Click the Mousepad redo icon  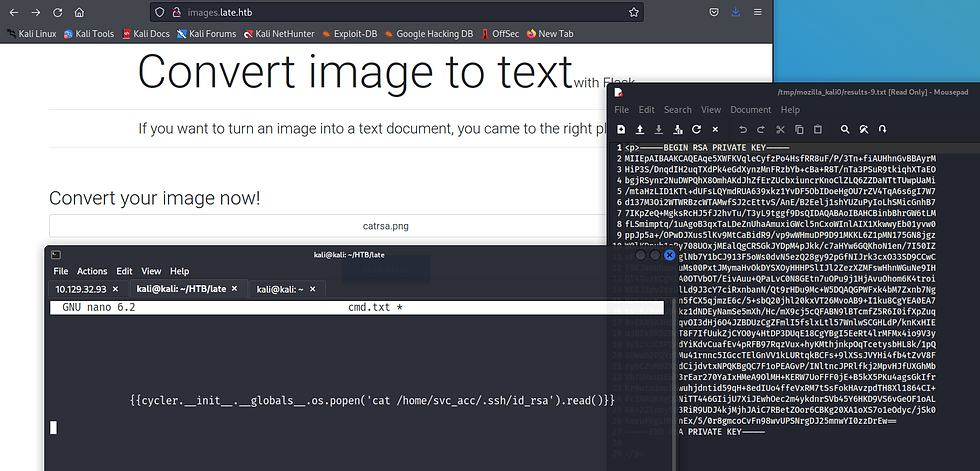coord(761,129)
